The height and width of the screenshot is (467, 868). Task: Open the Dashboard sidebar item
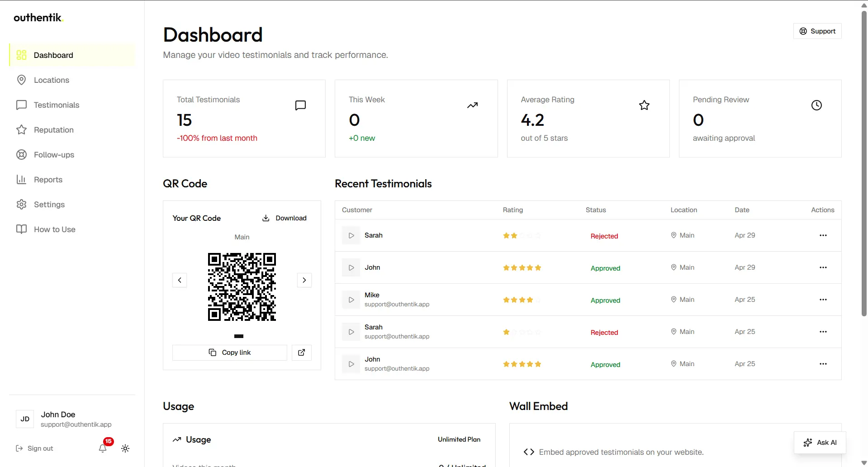tap(72, 55)
